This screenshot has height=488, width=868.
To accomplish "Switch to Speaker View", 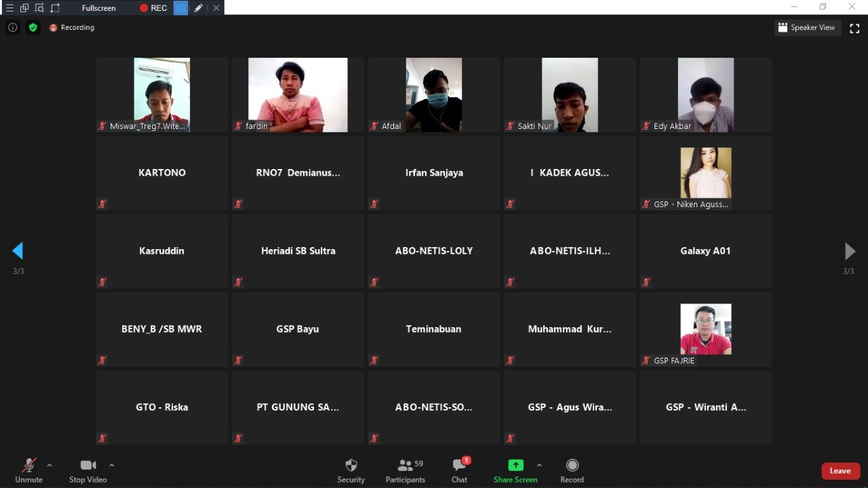I will click(x=807, y=28).
